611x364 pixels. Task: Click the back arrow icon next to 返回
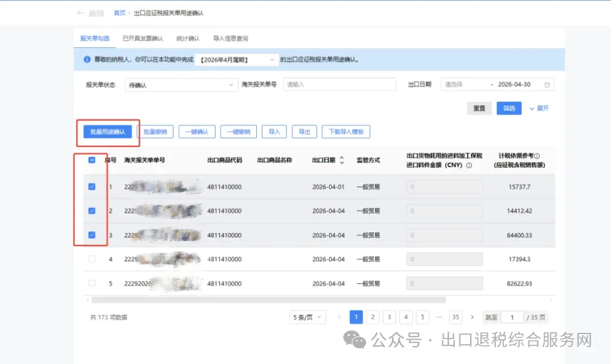(80, 13)
